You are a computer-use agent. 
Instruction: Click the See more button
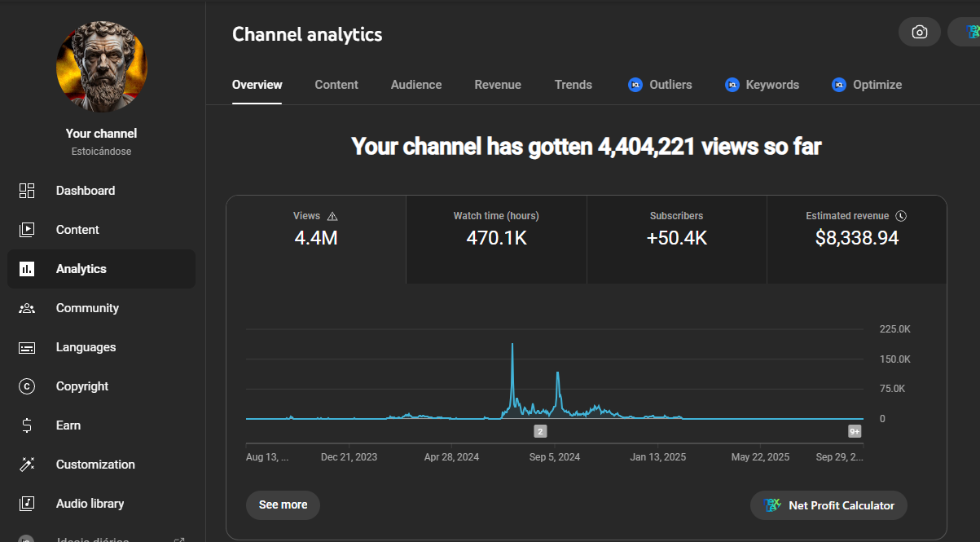point(283,505)
